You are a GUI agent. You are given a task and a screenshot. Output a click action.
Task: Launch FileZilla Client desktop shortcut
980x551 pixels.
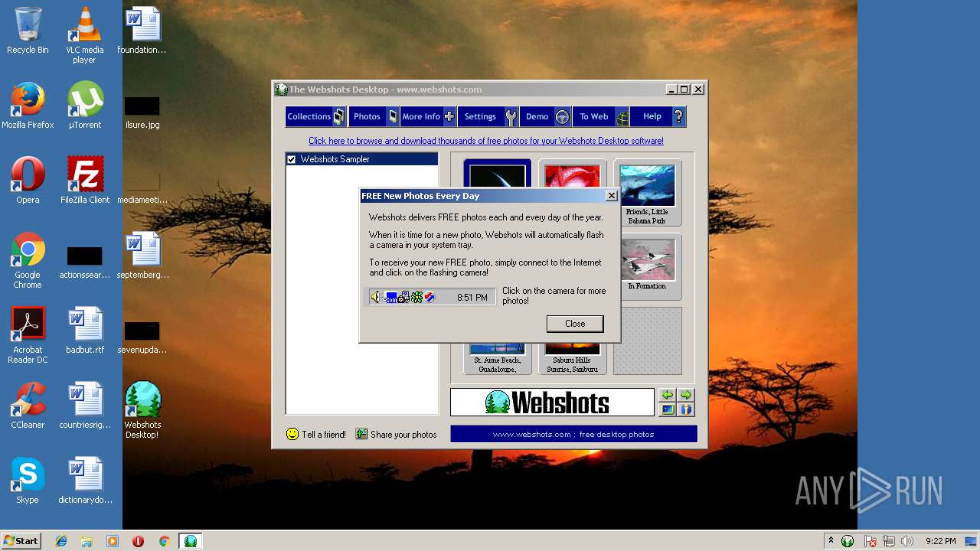click(x=85, y=181)
